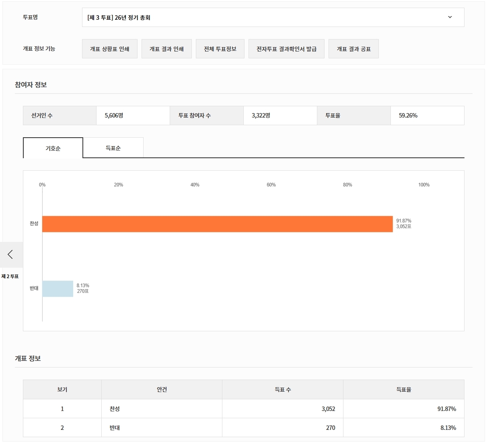
Task: Go to previous vote with left arrow
Action: pos(10,254)
